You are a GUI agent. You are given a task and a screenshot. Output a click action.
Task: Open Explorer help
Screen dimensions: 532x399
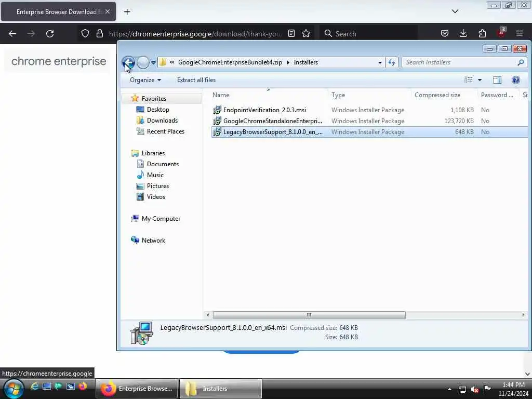pyautogui.click(x=515, y=80)
